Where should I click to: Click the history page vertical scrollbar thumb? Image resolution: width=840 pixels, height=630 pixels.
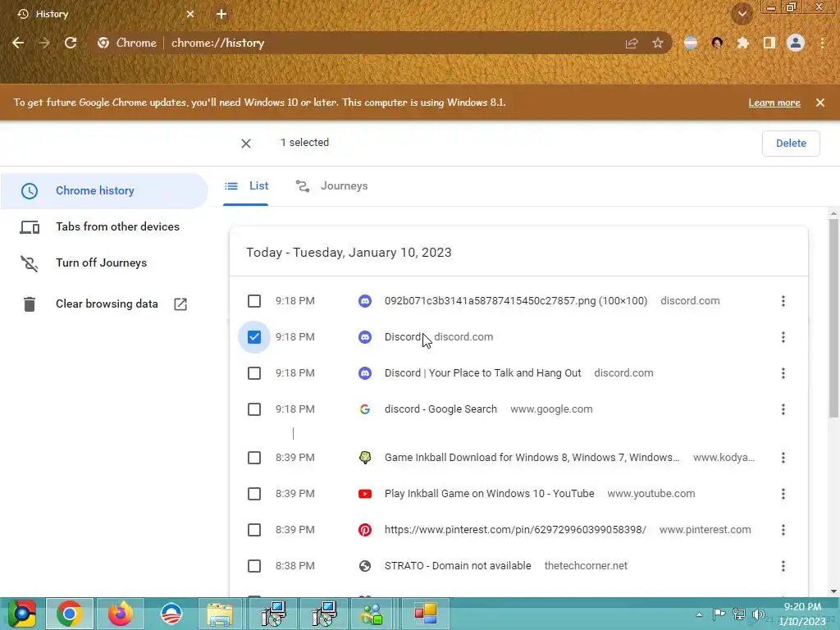[833, 318]
